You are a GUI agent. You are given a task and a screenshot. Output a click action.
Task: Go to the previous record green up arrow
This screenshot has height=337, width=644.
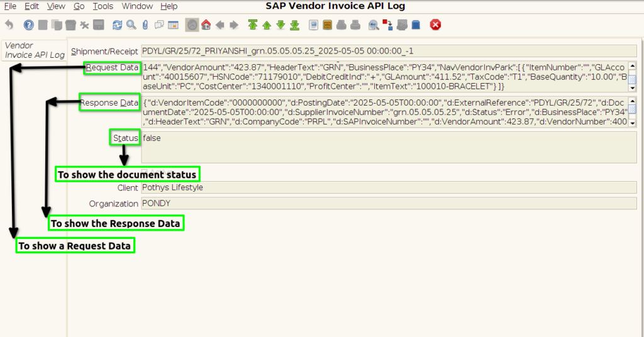coord(267,25)
